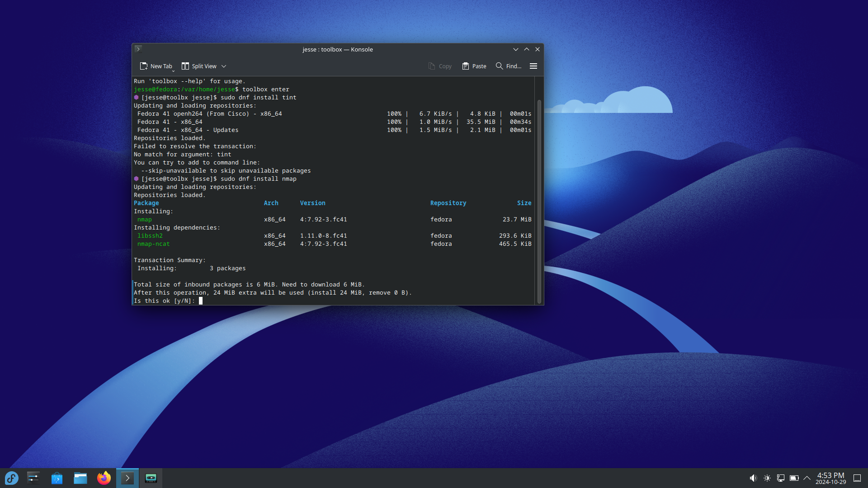Expand the Split View dropdown arrow

224,66
